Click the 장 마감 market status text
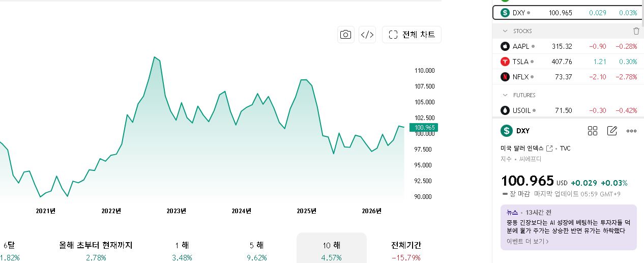644x263 pixels. click(520, 194)
